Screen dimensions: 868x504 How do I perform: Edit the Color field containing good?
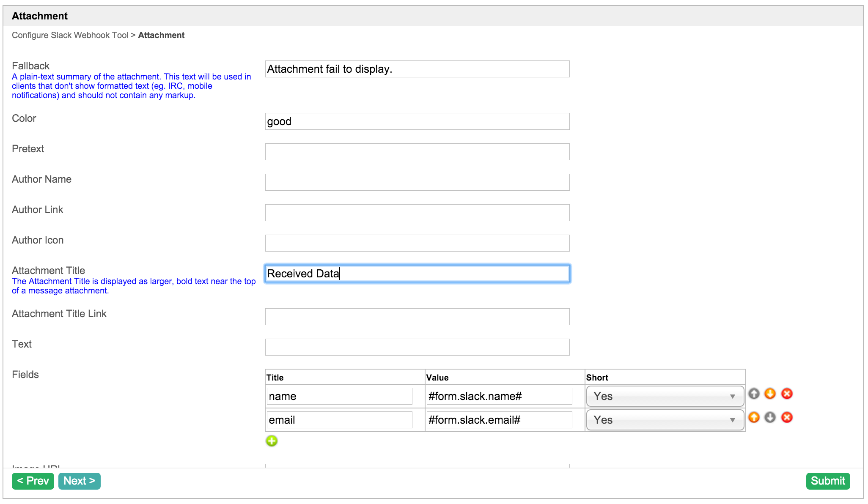coord(417,121)
